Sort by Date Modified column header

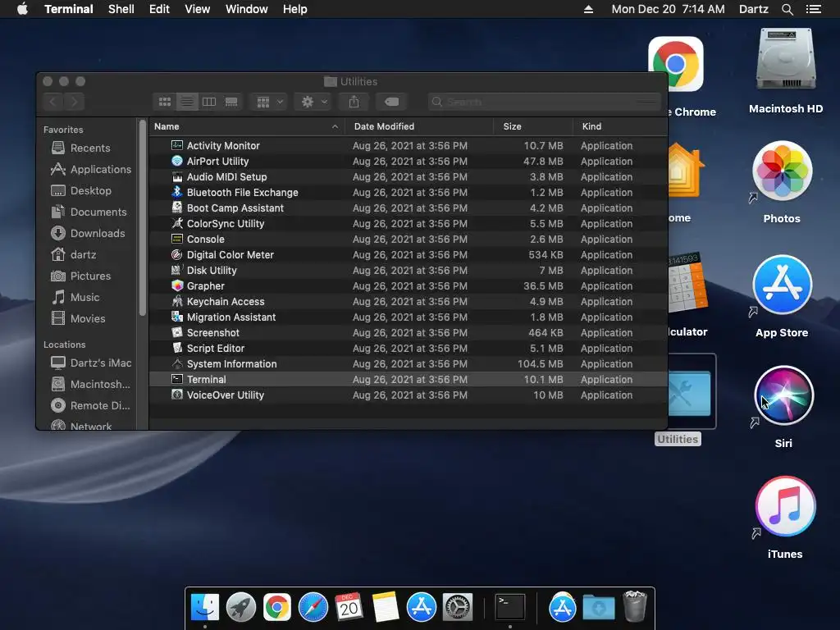(x=419, y=126)
